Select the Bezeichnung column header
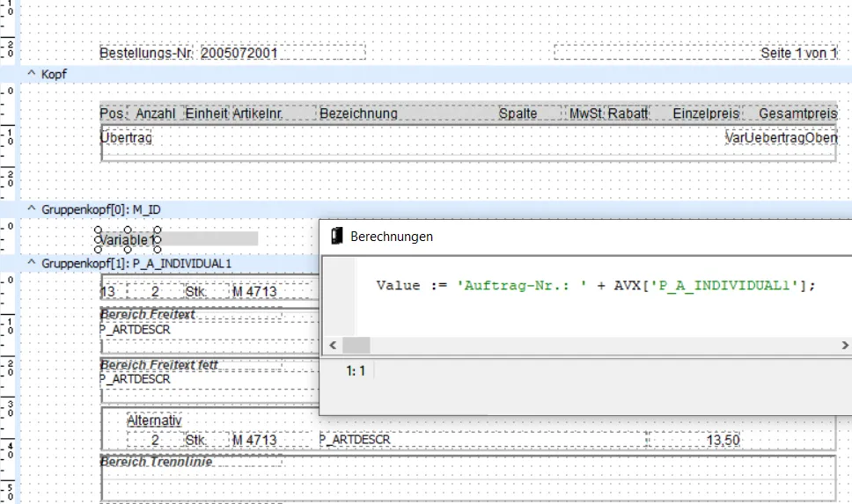Image resolution: width=852 pixels, height=504 pixels. pyautogui.click(x=358, y=113)
